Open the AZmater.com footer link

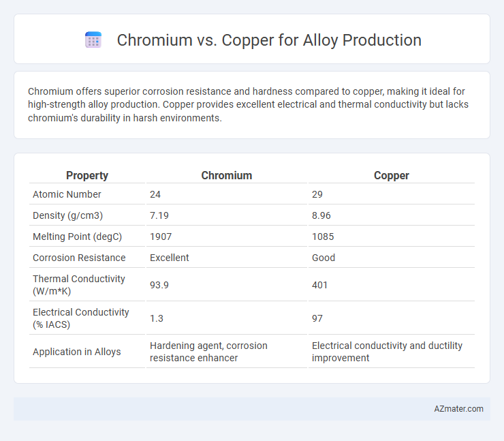[458, 408]
